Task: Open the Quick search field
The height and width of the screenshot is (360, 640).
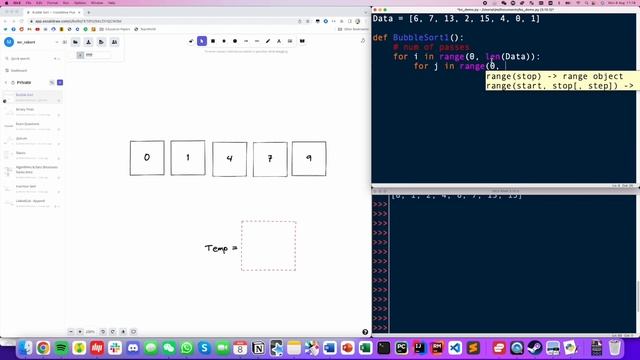Action: coord(33,59)
